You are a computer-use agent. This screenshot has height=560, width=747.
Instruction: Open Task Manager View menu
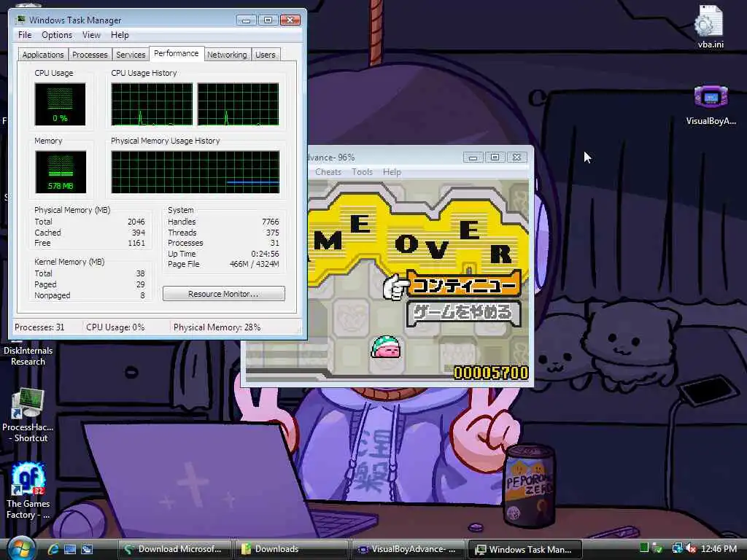91,35
